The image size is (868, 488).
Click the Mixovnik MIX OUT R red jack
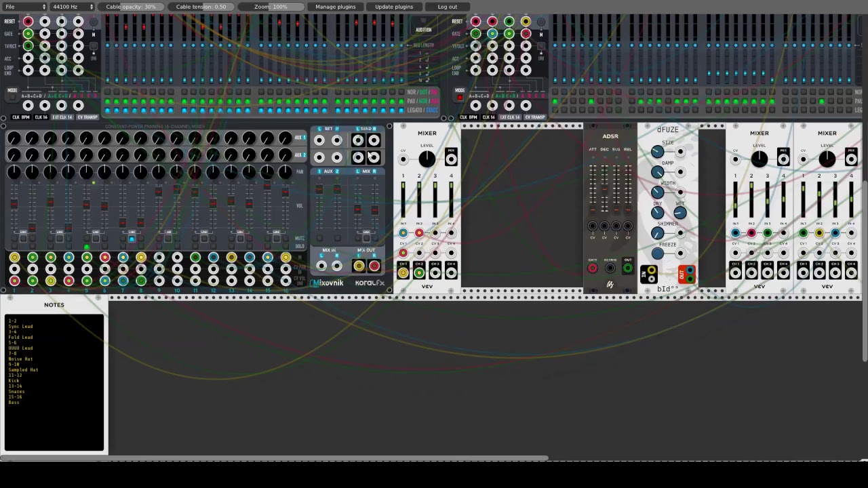tap(374, 266)
